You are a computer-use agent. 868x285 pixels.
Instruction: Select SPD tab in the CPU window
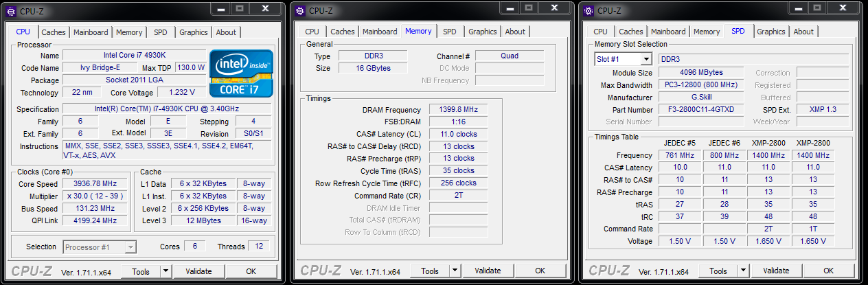(160, 32)
